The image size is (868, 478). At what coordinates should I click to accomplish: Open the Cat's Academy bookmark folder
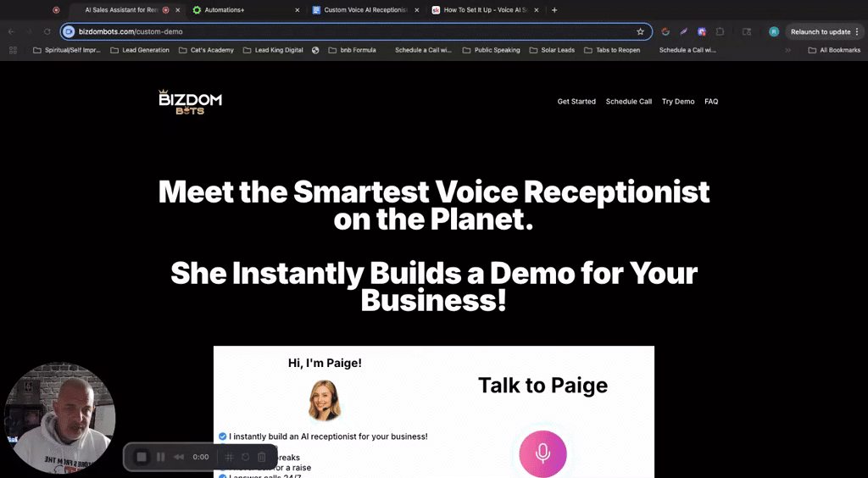pos(207,50)
